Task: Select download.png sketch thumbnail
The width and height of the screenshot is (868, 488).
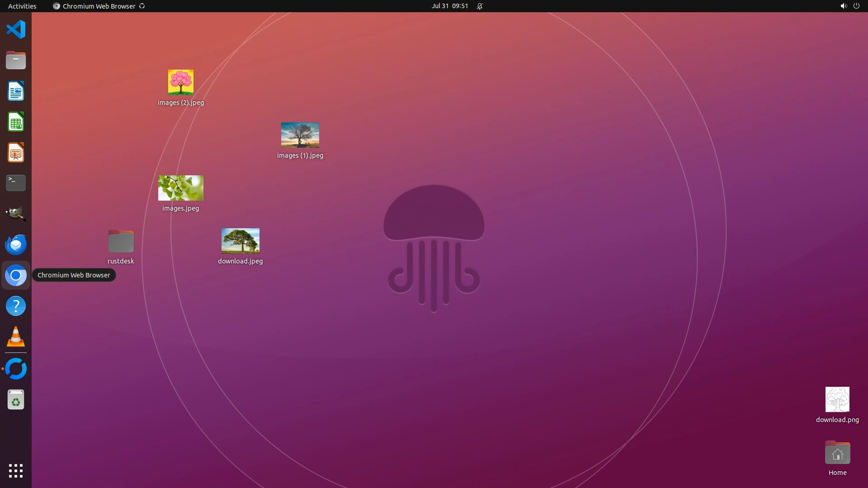Action: pyautogui.click(x=837, y=399)
